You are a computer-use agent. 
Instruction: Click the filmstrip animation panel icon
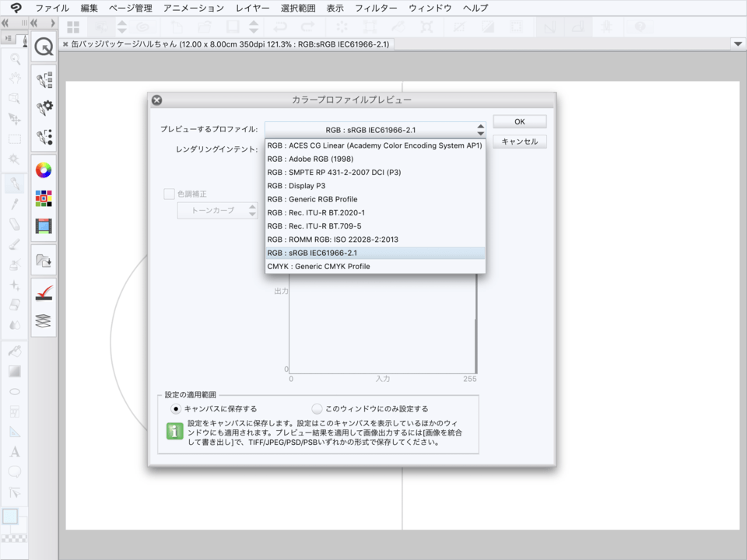coord(44,227)
